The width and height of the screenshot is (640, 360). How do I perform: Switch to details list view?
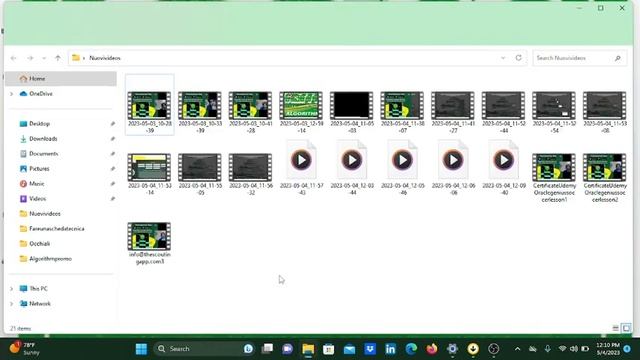(x=616, y=328)
